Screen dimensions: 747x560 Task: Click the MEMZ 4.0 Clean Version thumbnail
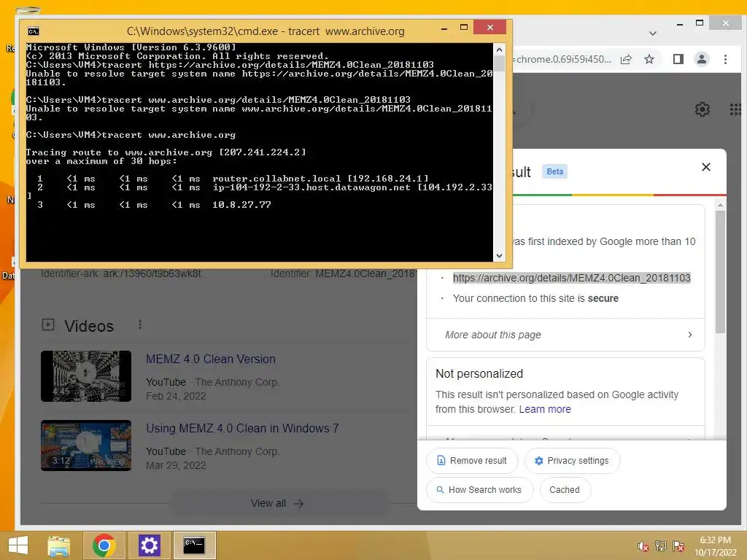tap(86, 376)
